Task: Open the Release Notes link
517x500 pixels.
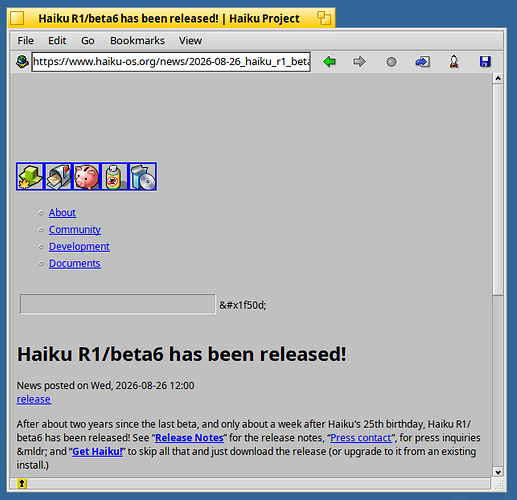Action: tap(189, 438)
